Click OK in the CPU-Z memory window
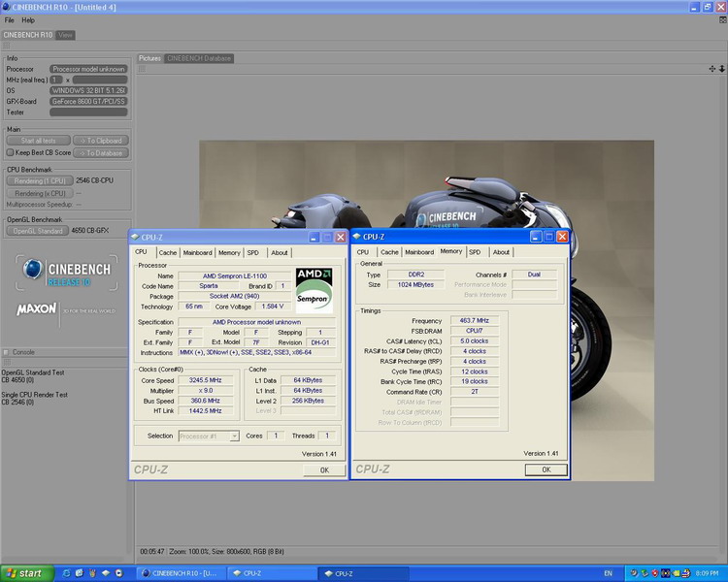 [546, 469]
